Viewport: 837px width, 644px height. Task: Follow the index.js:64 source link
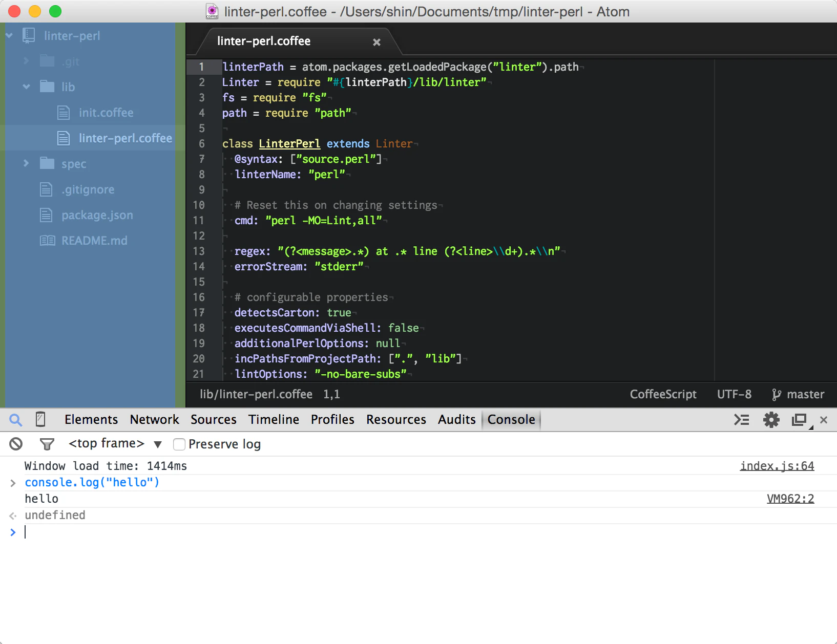point(777,466)
